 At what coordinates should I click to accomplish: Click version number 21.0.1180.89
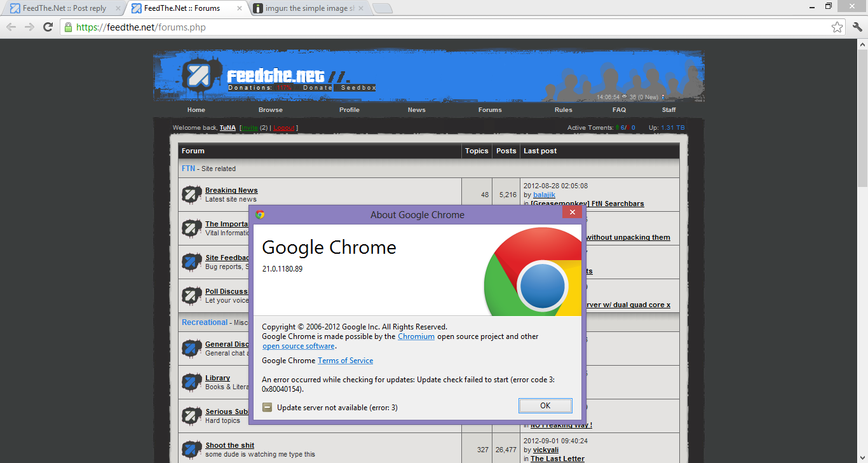pos(282,269)
